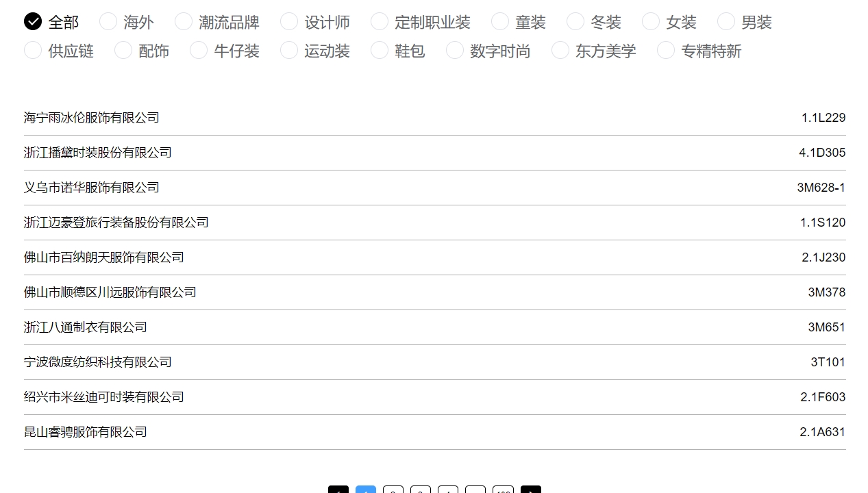Screen dimensions: 868x493
Task: Choose the 设计师 category
Action: coord(315,22)
